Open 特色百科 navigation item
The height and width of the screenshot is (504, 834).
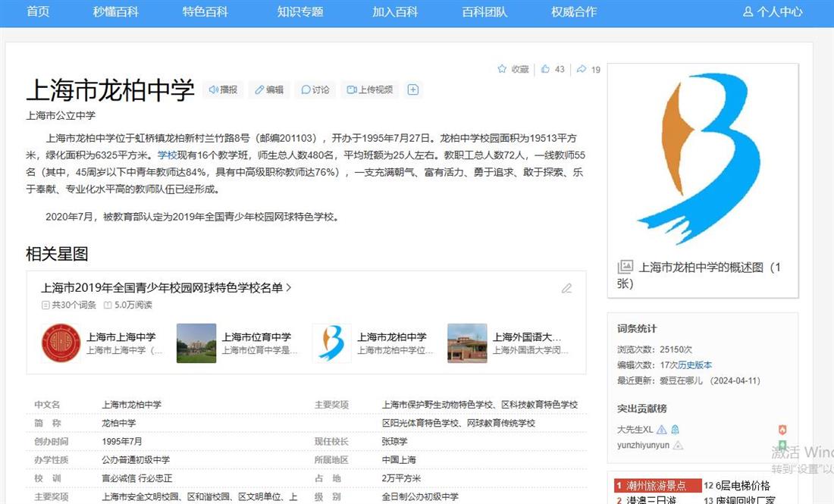(x=205, y=11)
